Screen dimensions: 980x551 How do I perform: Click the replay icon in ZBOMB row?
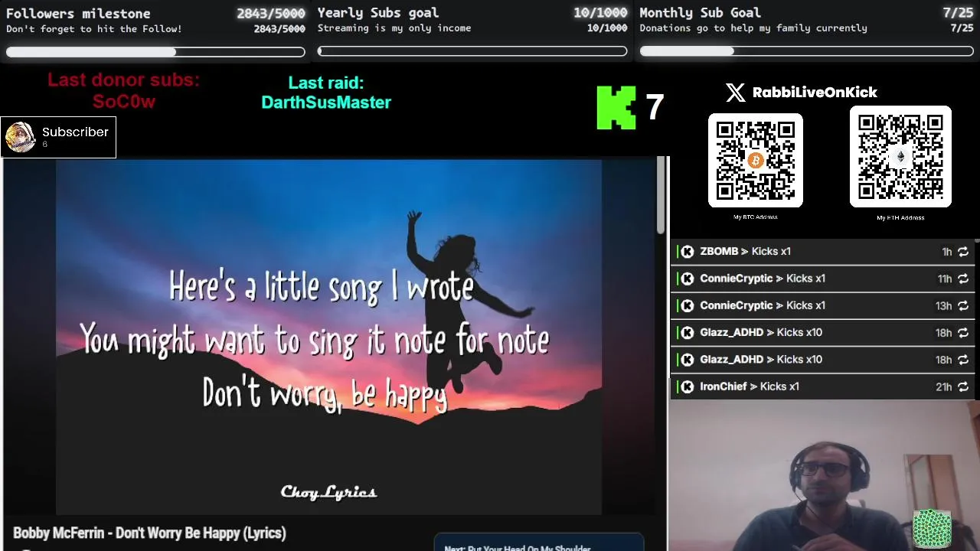(963, 252)
